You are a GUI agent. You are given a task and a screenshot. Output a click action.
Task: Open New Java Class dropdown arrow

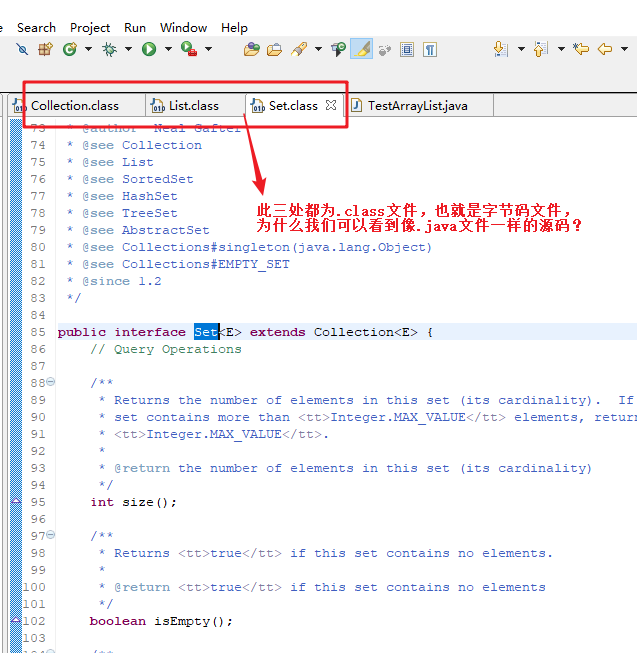click(88, 49)
